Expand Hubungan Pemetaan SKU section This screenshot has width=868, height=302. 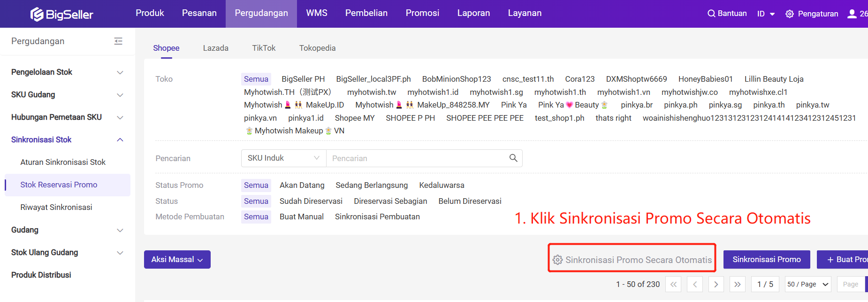tap(120, 117)
